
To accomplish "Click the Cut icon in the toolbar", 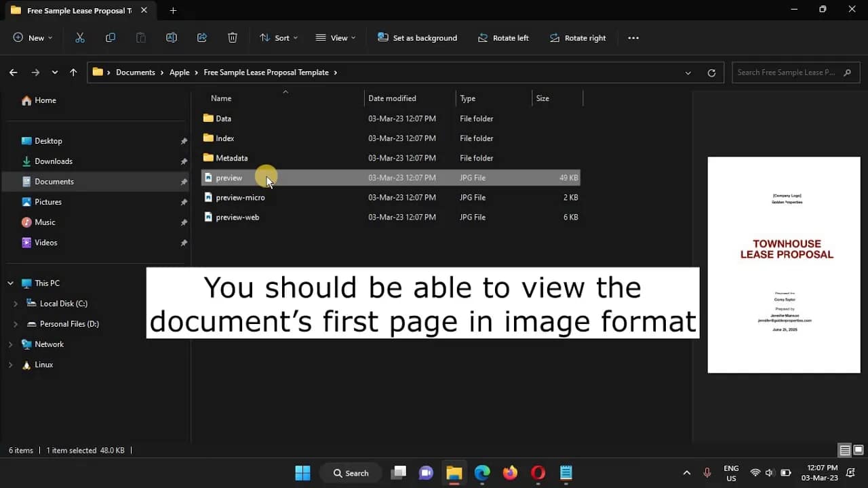I will click(x=79, y=37).
